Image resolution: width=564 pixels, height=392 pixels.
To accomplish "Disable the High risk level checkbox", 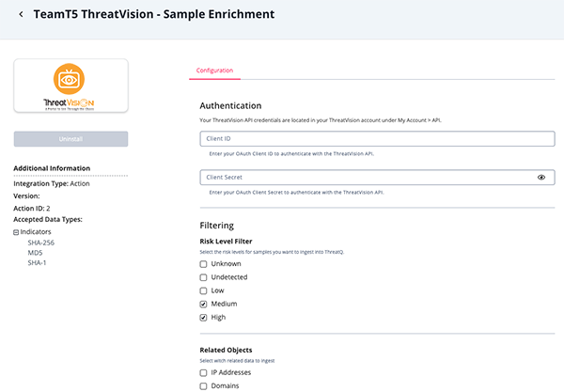I will pyautogui.click(x=203, y=318).
